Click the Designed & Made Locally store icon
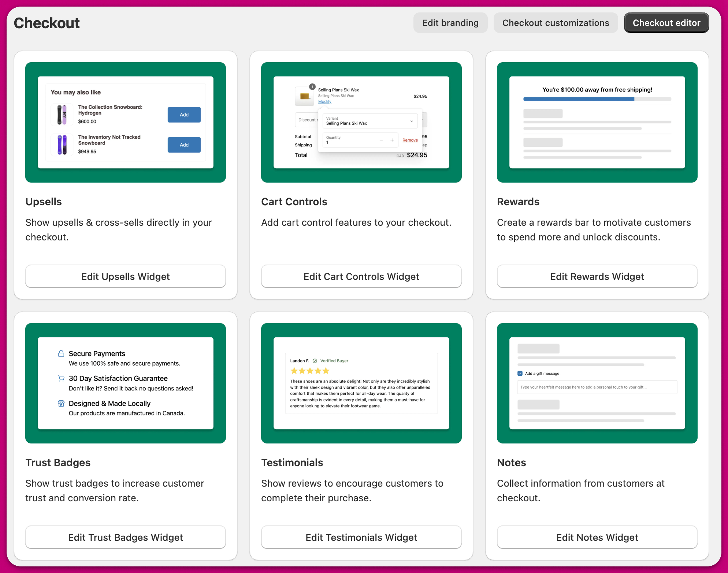Viewport: 728px width, 573px height. [61, 403]
